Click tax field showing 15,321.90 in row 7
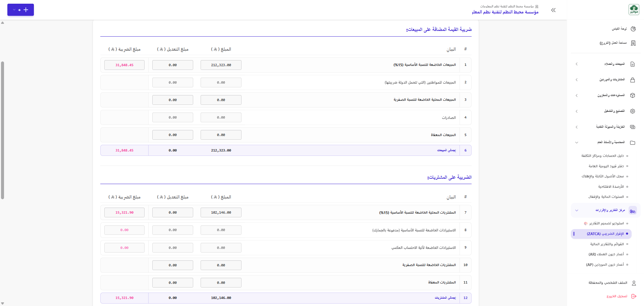The width and height of the screenshot is (644, 306). tap(124, 213)
